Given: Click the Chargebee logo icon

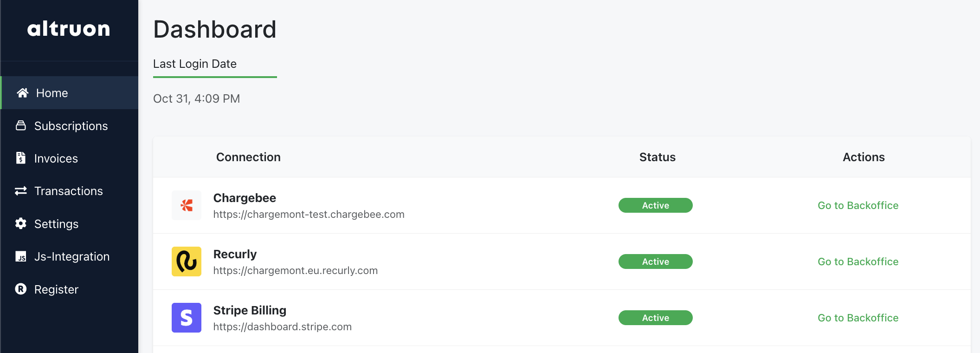Looking at the screenshot, I should (187, 205).
